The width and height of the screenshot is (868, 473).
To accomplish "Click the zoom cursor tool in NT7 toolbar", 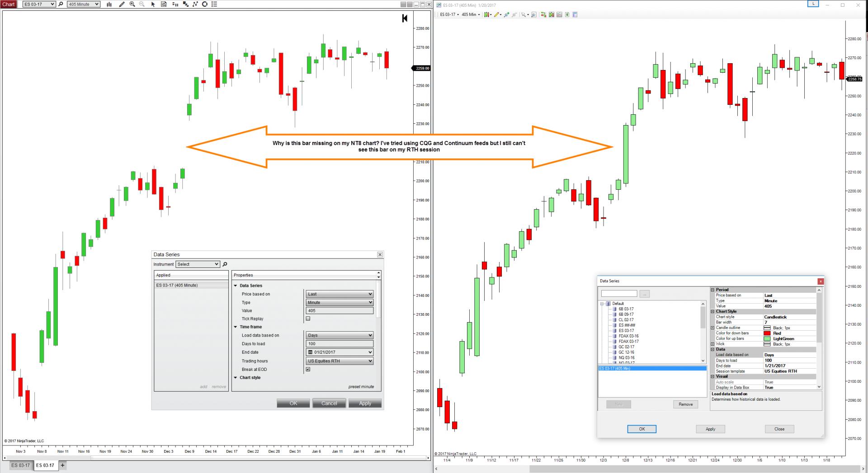I will 524,14.
